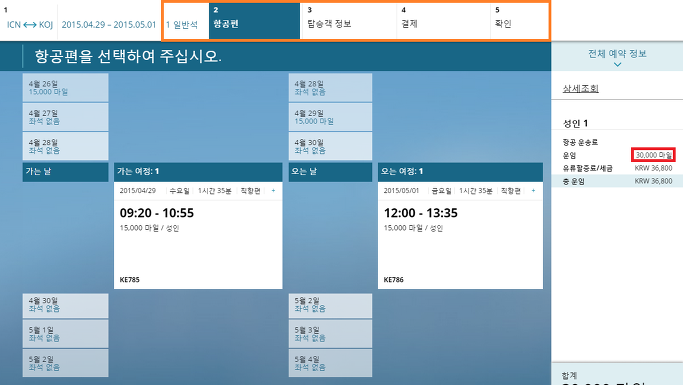Choose return date 4월 29일 15,000 마일

tap(330, 117)
